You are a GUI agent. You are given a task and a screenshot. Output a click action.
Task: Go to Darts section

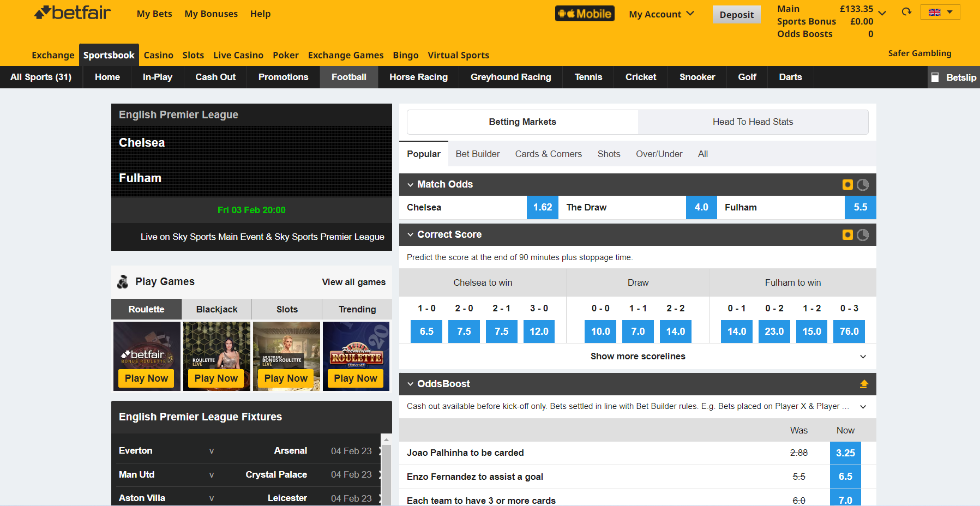tap(790, 77)
